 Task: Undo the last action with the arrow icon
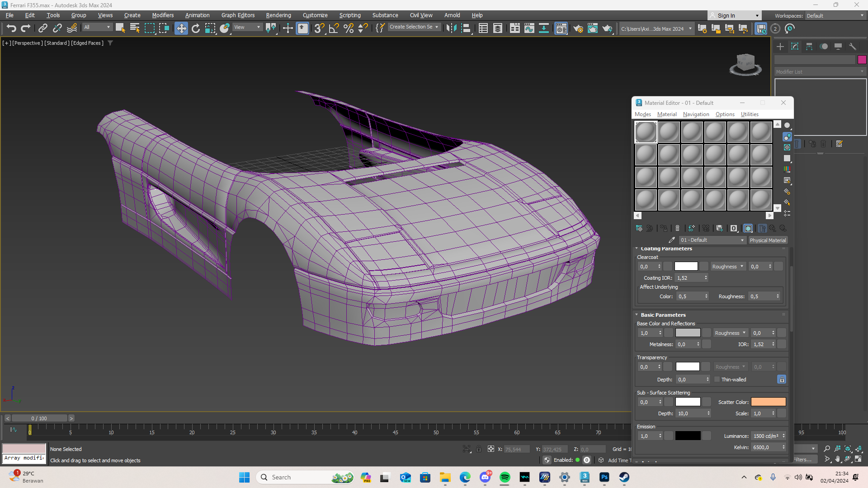[x=11, y=28]
